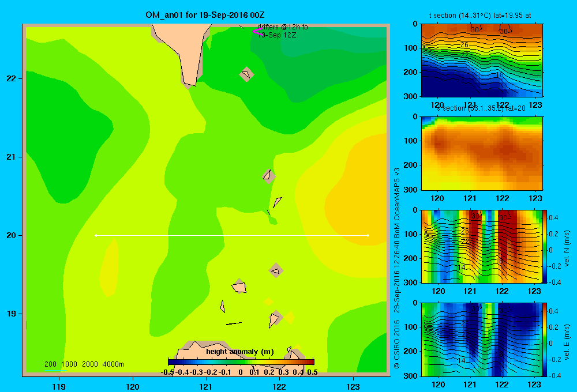Click the map title 'OM_an01 for 19-Sep-2016 00Z'
The height and width of the screenshot is (392, 577).
[x=205, y=15]
